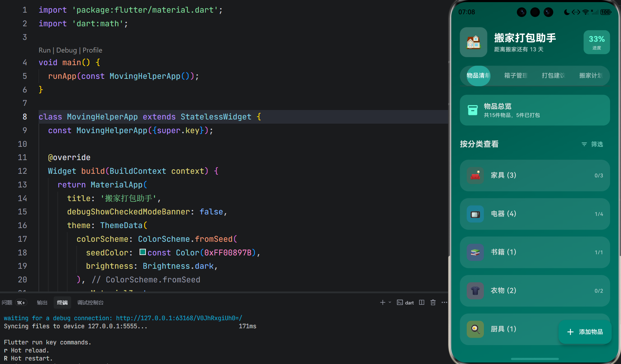The height and width of the screenshot is (364, 621).
Task: Click the new terminal plus icon
Action: 383,302
